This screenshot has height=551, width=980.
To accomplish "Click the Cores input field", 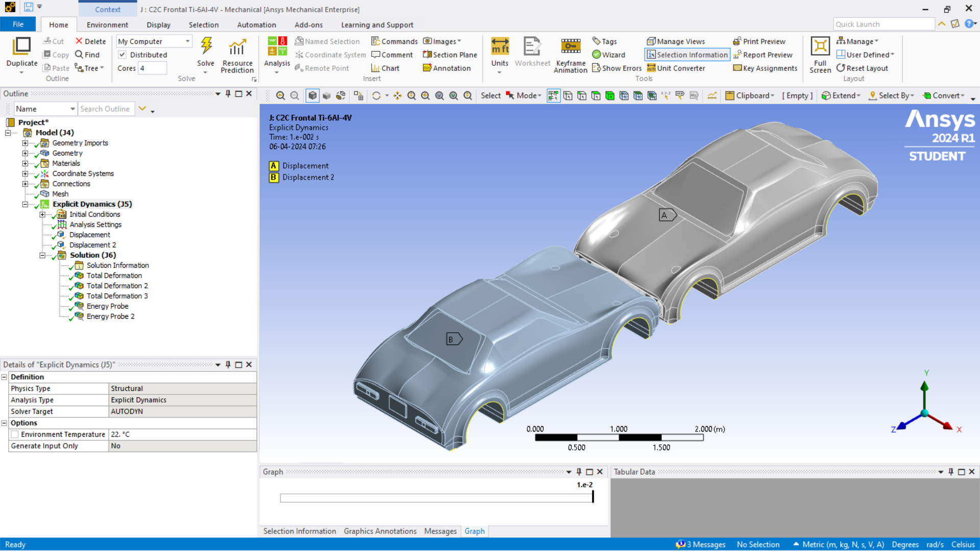I will [x=152, y=68].
